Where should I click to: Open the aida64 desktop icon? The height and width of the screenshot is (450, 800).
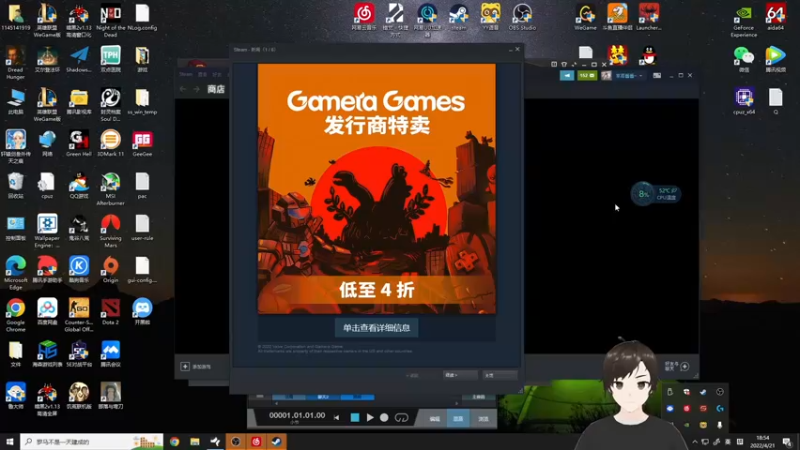click(x=775, y=17)
